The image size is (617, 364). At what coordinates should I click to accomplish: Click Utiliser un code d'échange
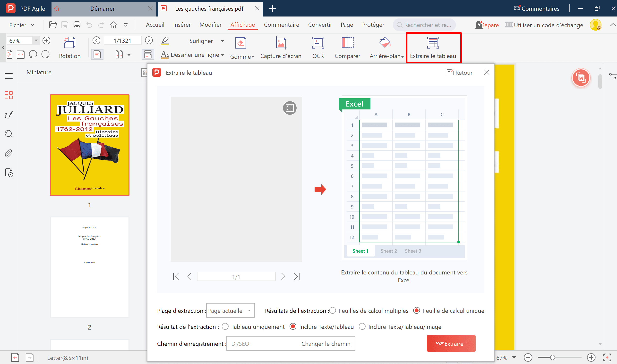pos(544,25)
